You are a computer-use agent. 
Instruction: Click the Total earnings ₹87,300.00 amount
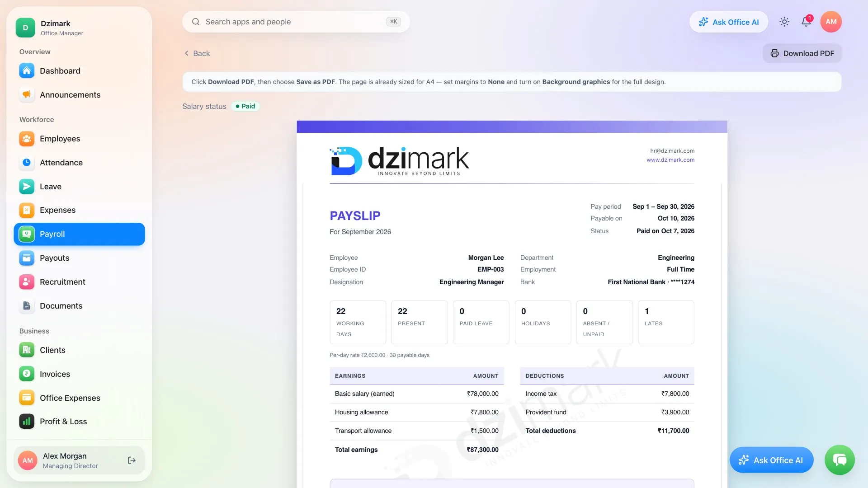pos(482,450)
